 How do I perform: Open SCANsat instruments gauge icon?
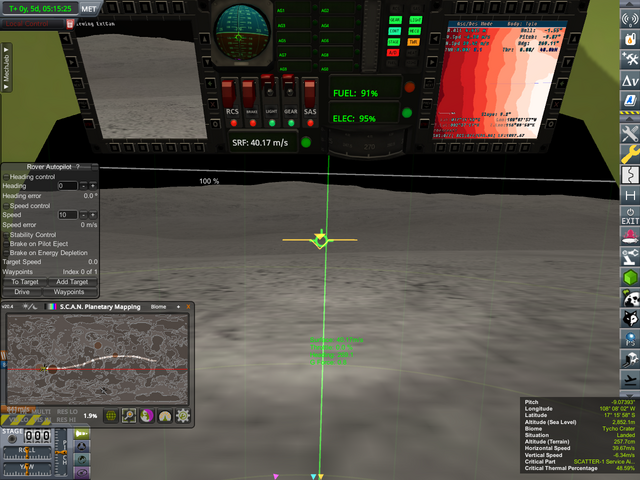coord(165,416)
